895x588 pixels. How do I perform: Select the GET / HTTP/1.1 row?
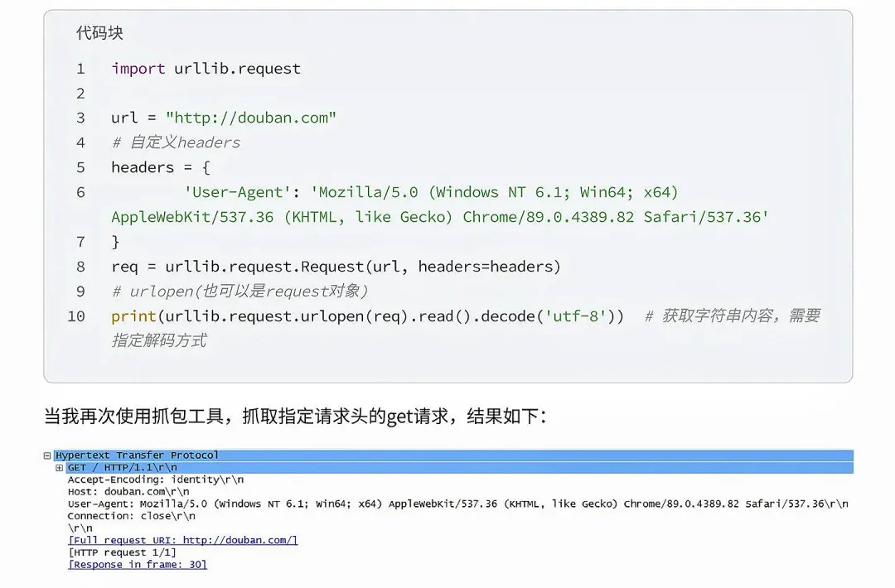459,468
